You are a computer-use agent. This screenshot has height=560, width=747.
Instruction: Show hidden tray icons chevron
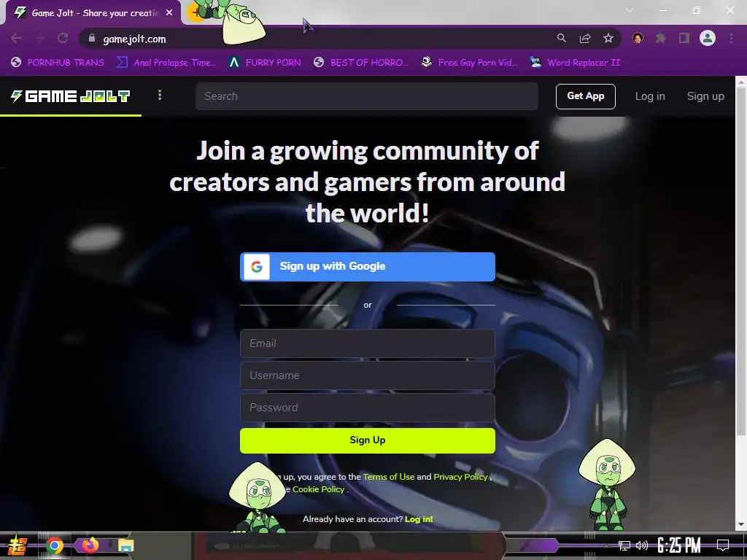coord(606,545)
